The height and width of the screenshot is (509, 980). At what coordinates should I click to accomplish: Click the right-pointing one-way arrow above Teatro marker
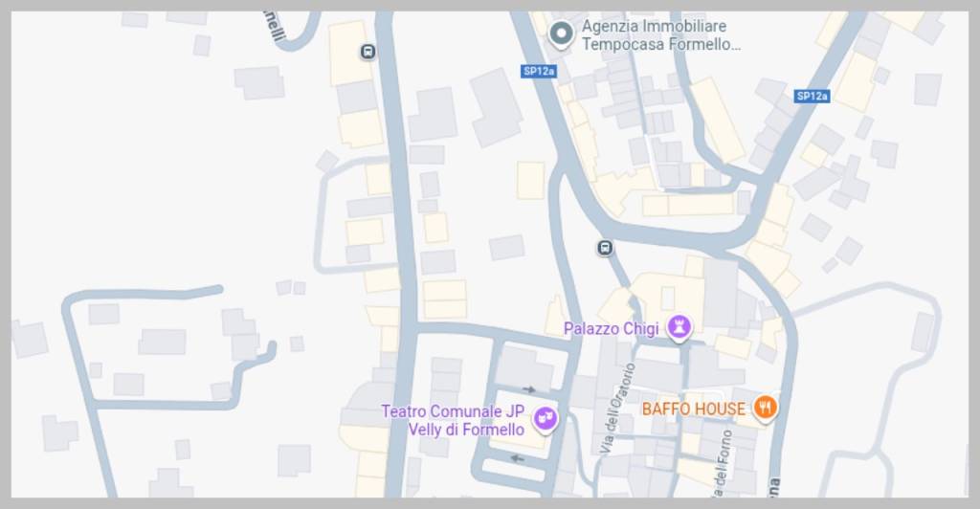pos(529,389)
